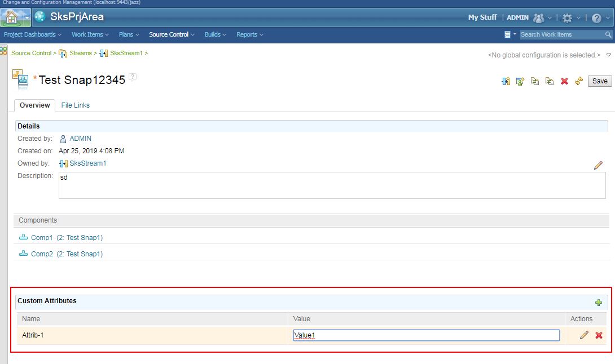This screenshot has height=364, width=615.
Task: Delete the snapshot using the red X icon
Action: pos(564,81)
